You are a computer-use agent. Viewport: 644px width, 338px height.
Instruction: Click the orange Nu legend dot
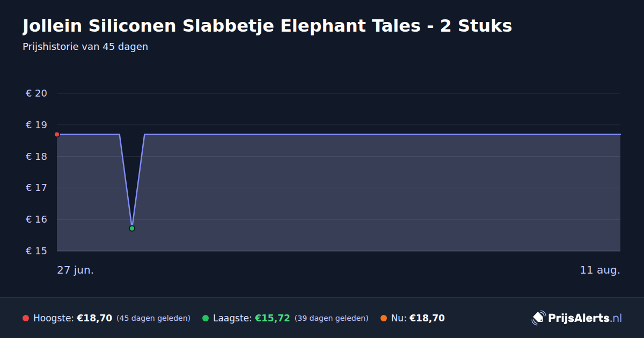(384, 318)
